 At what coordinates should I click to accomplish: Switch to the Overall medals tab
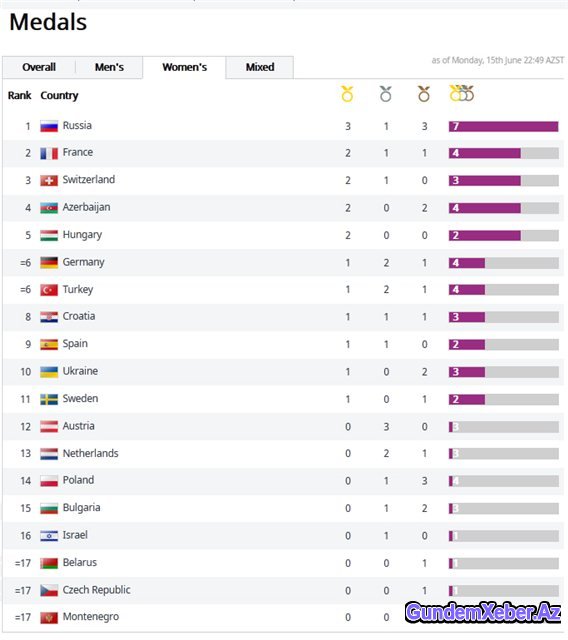point(39,67)
